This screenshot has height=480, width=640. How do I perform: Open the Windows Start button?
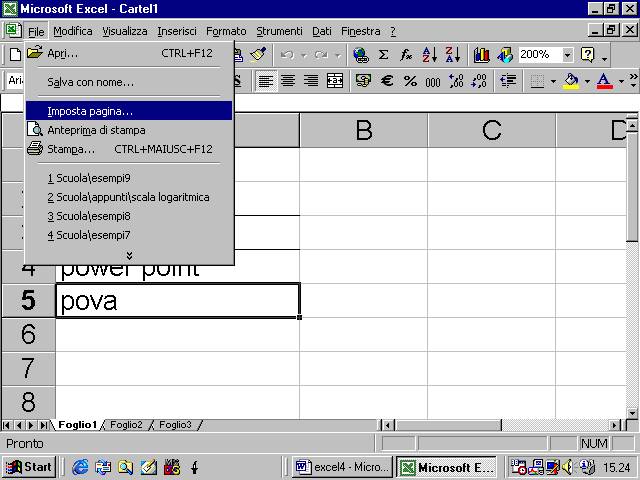(x=28, y=467)
